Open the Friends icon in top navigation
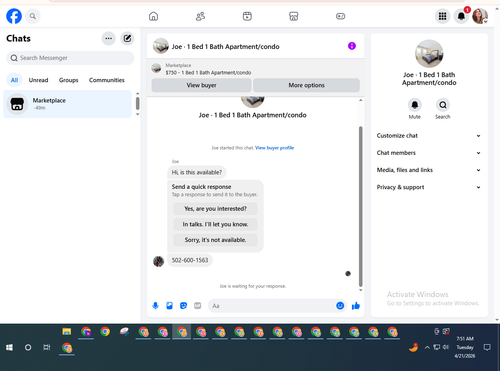Viewport: 500px width, 371px height. 200,16
